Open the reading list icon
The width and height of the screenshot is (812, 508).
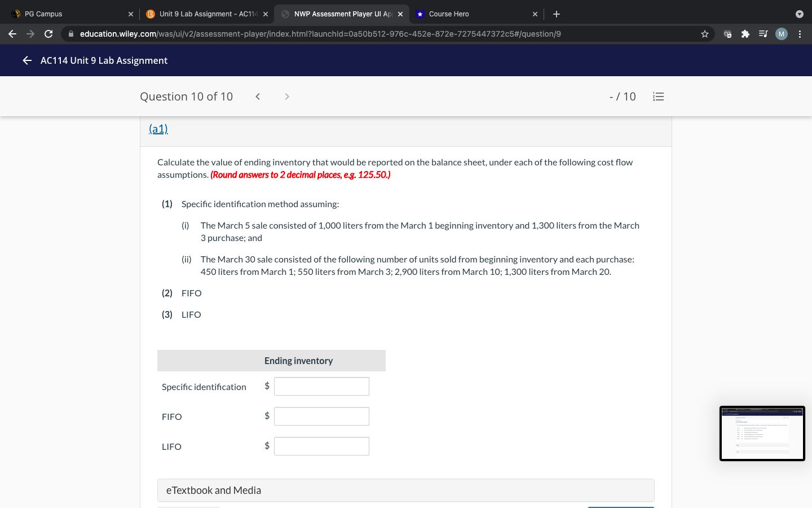pyautogui.click(x=763, y=34)
